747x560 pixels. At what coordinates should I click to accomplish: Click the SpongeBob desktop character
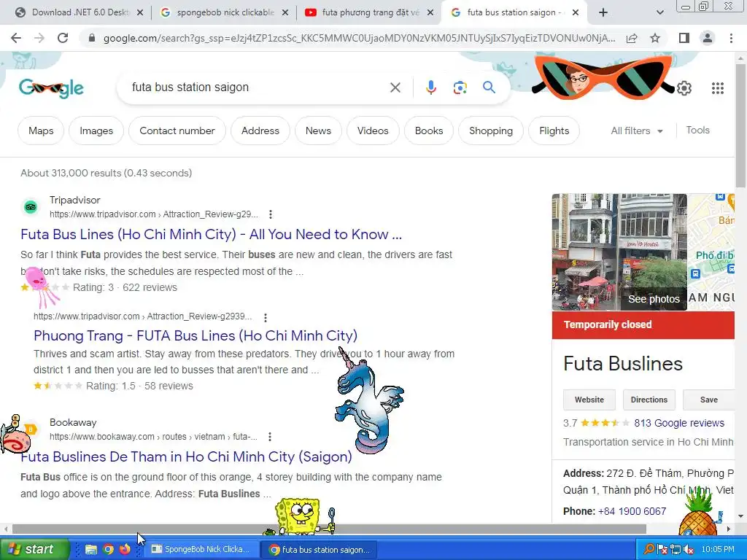coord(300,516)
